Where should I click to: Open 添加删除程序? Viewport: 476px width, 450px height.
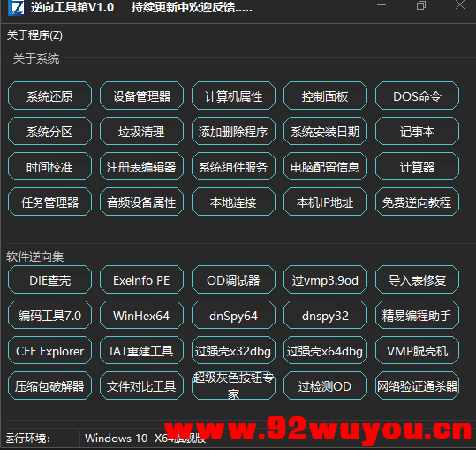coord(233,131)
